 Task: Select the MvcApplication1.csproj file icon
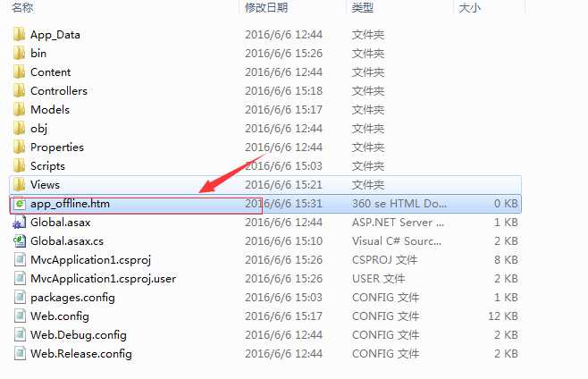coord(20,260)
